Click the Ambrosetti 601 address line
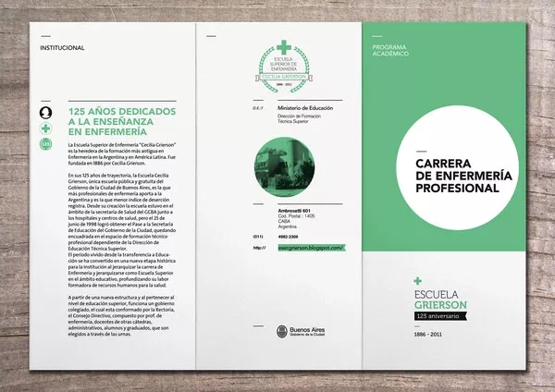The width and height of the screenshot is (555, 392). pos(294,211)
